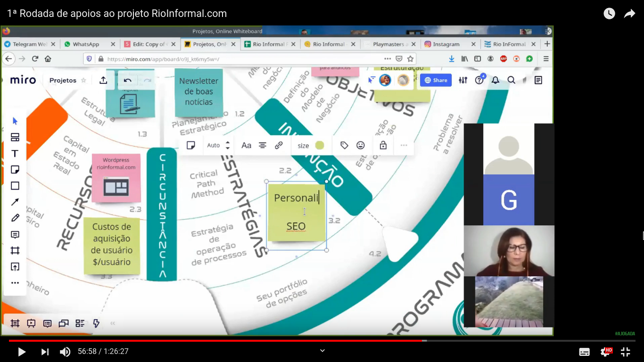Click the blue Share button

point(436,80)
